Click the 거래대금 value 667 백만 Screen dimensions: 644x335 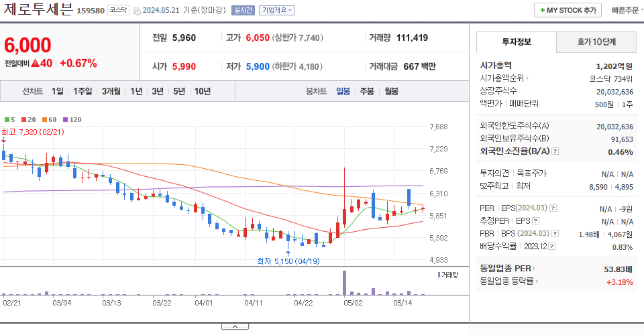click(419, 66)
